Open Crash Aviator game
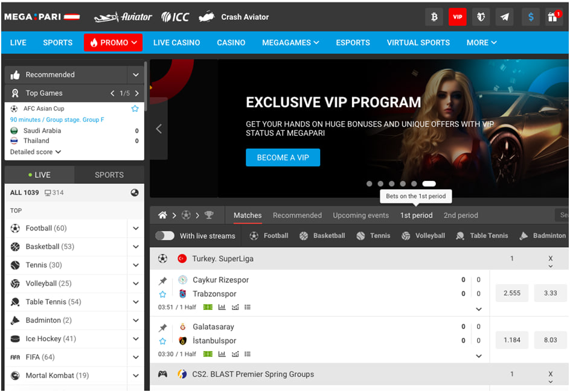 pyautogui.click(x=234, y=17)
